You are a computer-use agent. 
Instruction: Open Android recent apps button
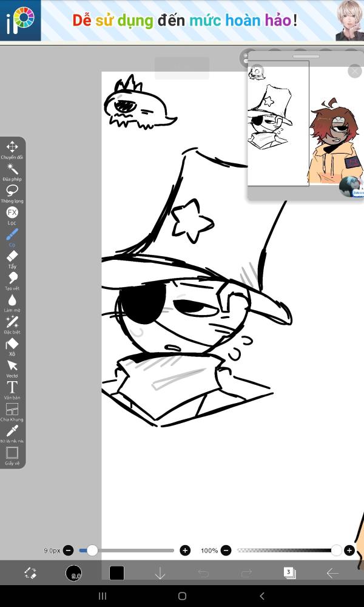tap(102, 596)
